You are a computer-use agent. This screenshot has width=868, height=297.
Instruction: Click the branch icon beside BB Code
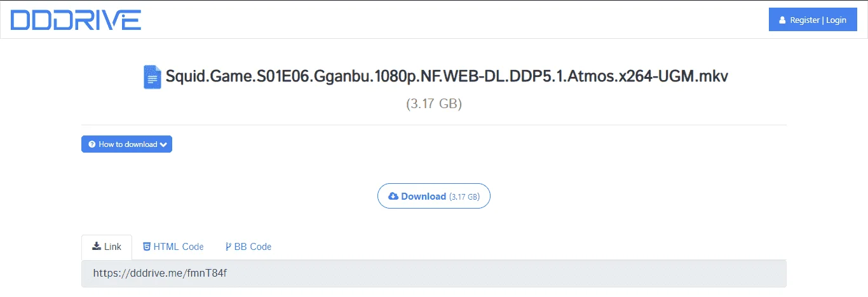click(228, 247)
